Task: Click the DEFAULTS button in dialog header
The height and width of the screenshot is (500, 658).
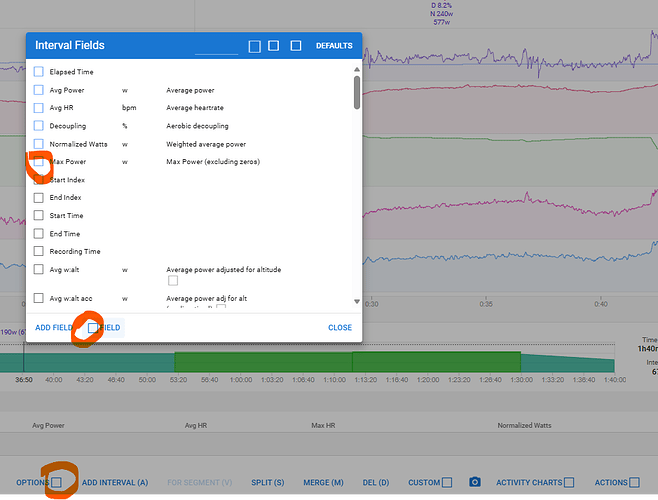Action: click(x=334, y=46)
